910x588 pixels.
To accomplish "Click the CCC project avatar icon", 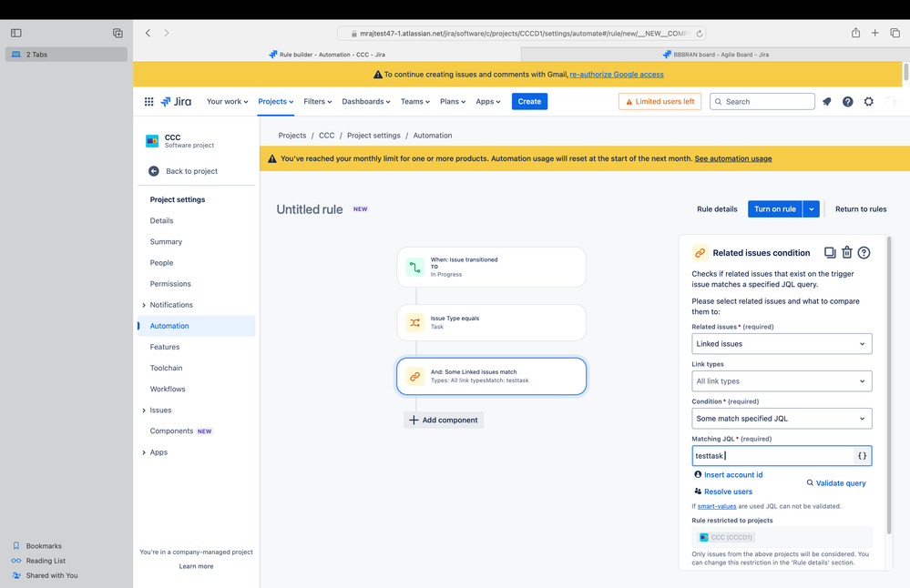I will (152, 141).
